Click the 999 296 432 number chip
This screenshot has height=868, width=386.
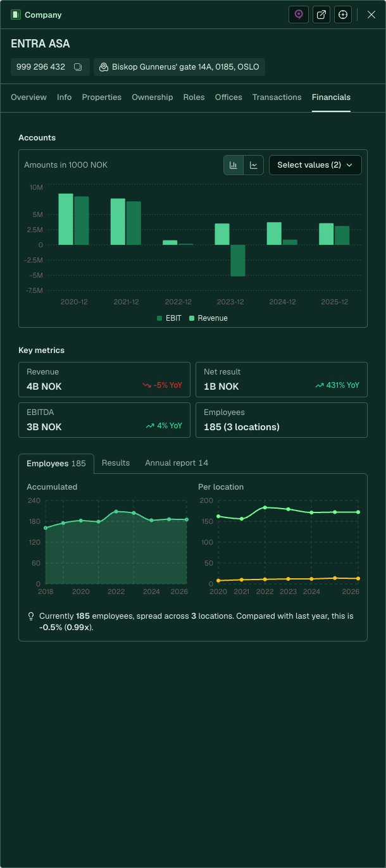tap(50, 67)
